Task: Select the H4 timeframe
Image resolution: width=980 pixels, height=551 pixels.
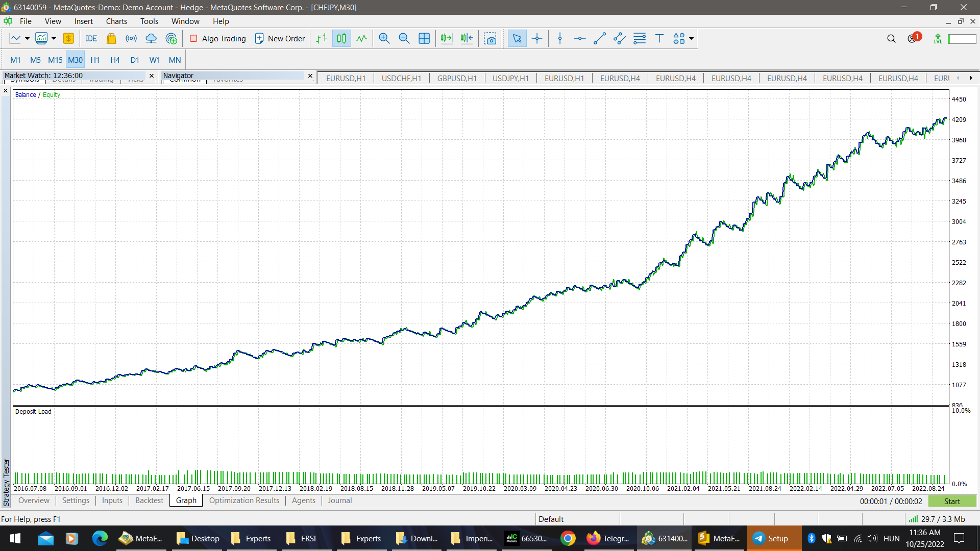Action: tap(115, 60)
